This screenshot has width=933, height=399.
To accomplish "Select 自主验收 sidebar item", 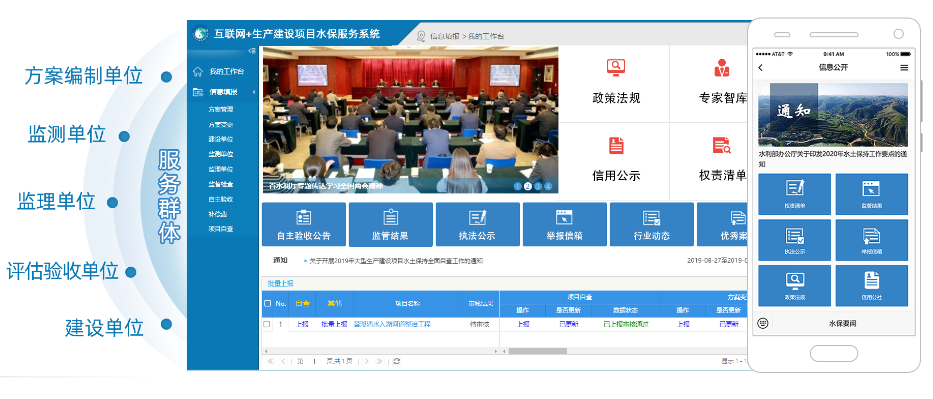I will [220, 199].
